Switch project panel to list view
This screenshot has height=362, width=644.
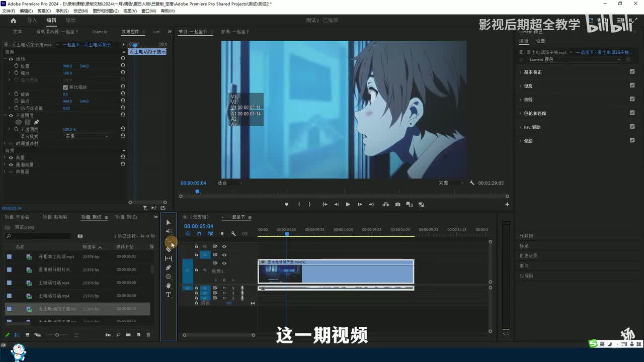(x=17, y=335)
